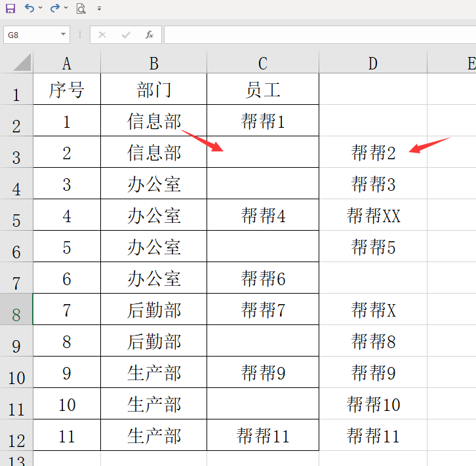
Task: Click serial number 6 in column A
Action: (x=67, y=278)
